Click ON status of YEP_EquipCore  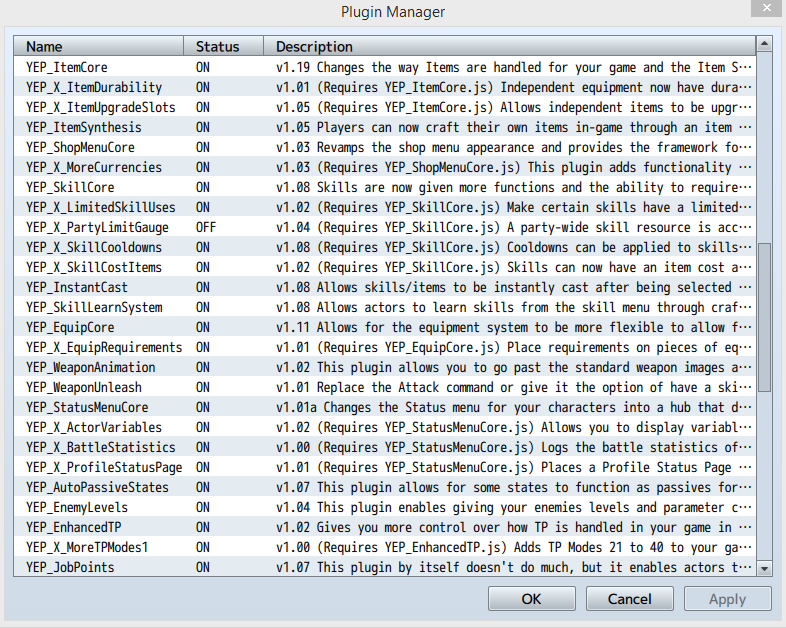203,328
